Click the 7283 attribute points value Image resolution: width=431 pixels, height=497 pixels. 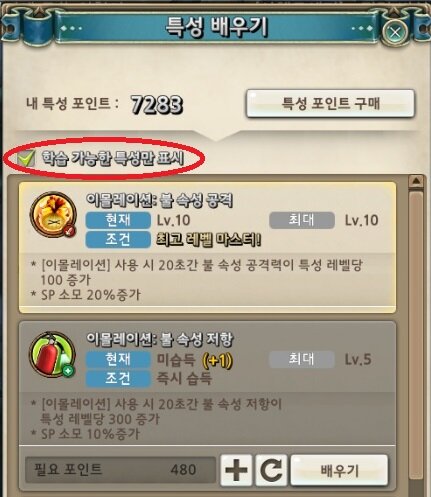(157, 104)
